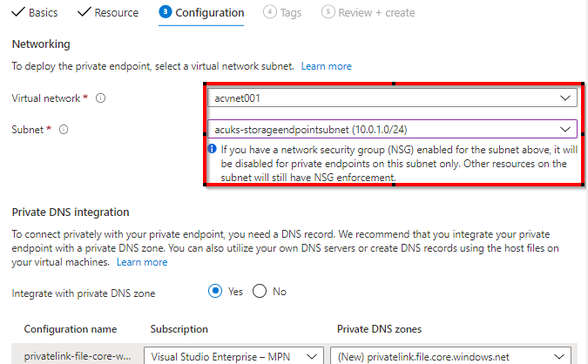Open Learn more link under Networking
The height and width of the screenshot is (364, 588).
click(327, 66)
